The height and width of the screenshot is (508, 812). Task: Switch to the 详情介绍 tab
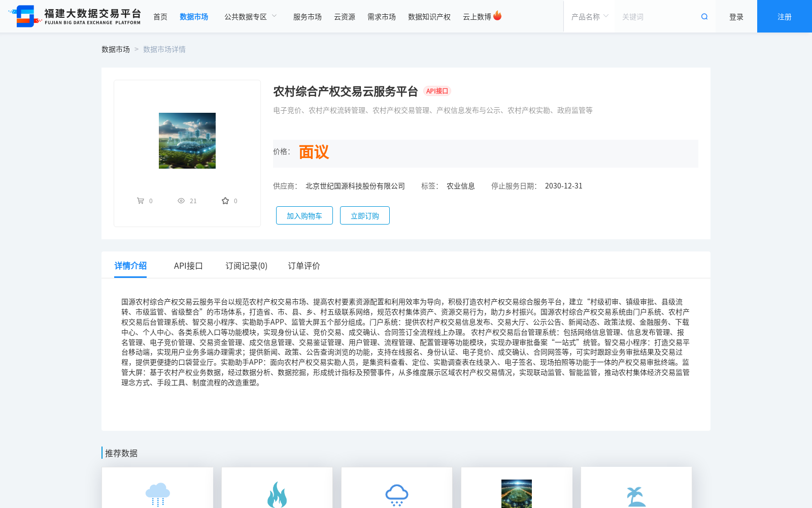130,266
